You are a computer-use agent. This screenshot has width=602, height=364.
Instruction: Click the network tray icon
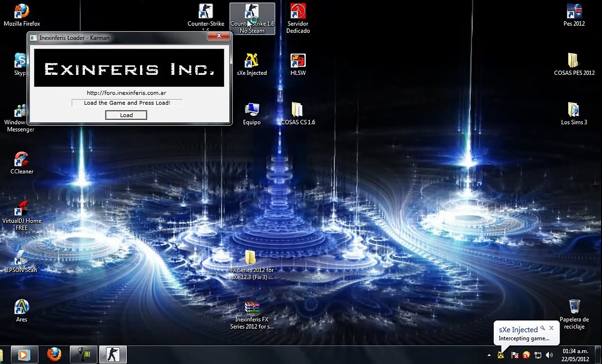click(x=538, y=355)
